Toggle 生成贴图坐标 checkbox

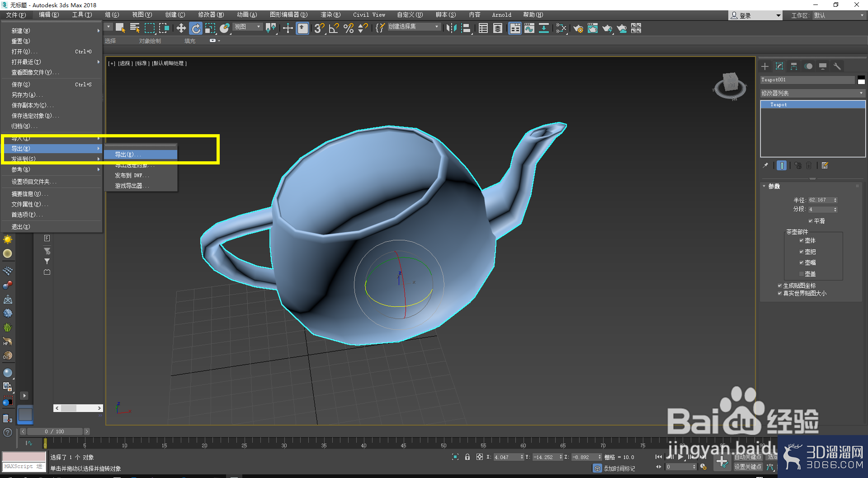coord(780,286)
